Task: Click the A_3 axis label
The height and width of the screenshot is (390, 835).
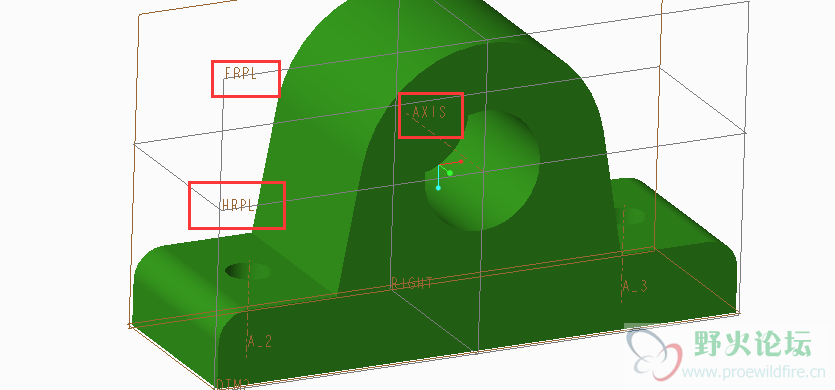Action: tap(635, 286)
